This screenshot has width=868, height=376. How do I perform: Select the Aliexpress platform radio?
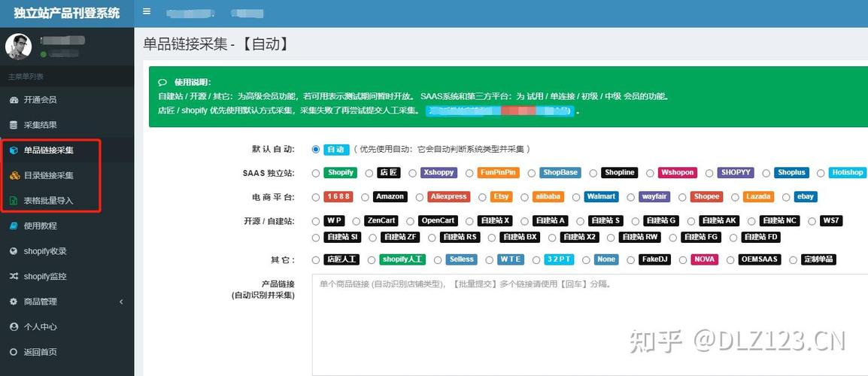click(419, 197)
